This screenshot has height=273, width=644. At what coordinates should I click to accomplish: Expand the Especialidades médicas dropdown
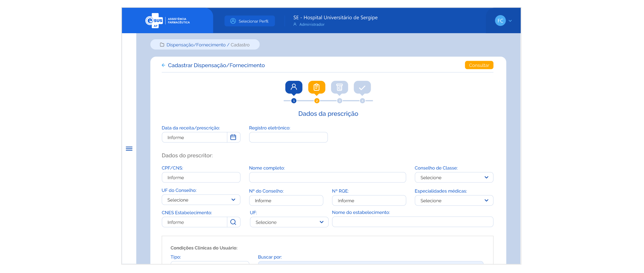click(x=454, y=201)
